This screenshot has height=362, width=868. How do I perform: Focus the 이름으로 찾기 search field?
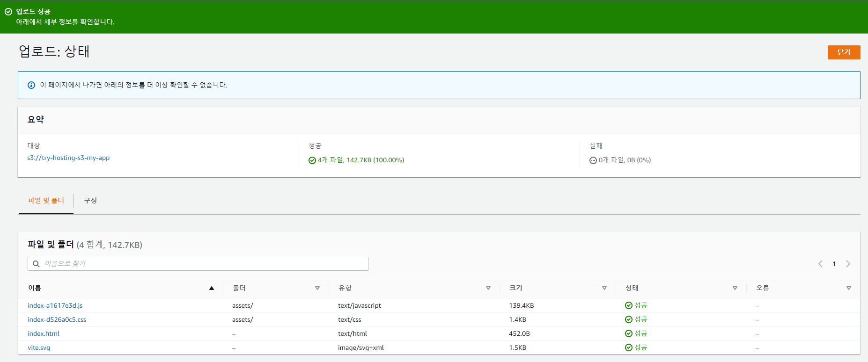pyautogui.click(x=198, y=264)
